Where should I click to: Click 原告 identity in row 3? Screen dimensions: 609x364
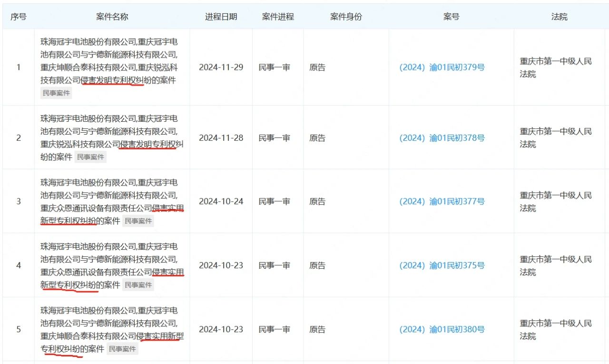(317, 202)
